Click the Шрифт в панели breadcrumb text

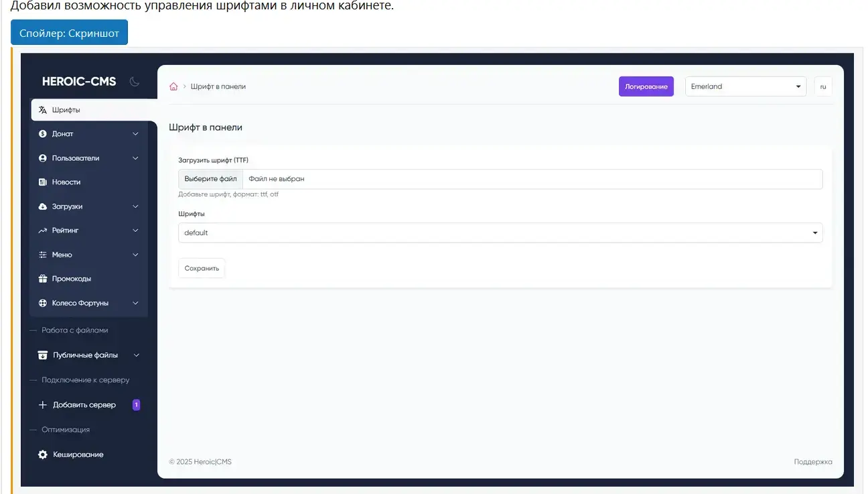[x=218, y=86]
